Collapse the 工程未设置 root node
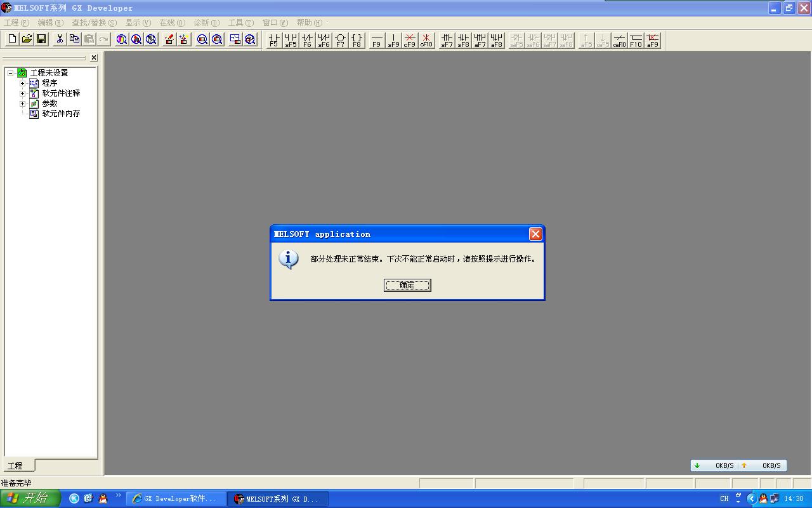This screenshot has width=812, height=508. (x=11, y=73)
